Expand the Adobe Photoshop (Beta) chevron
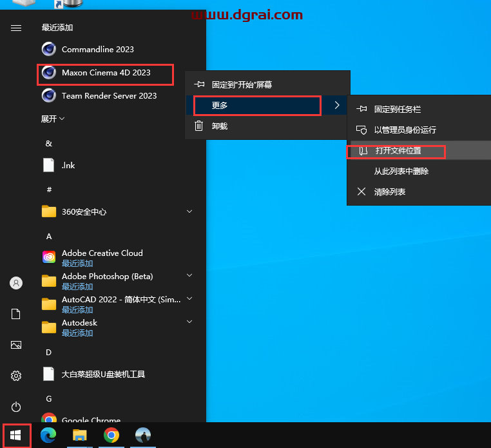 pos(189,275)
